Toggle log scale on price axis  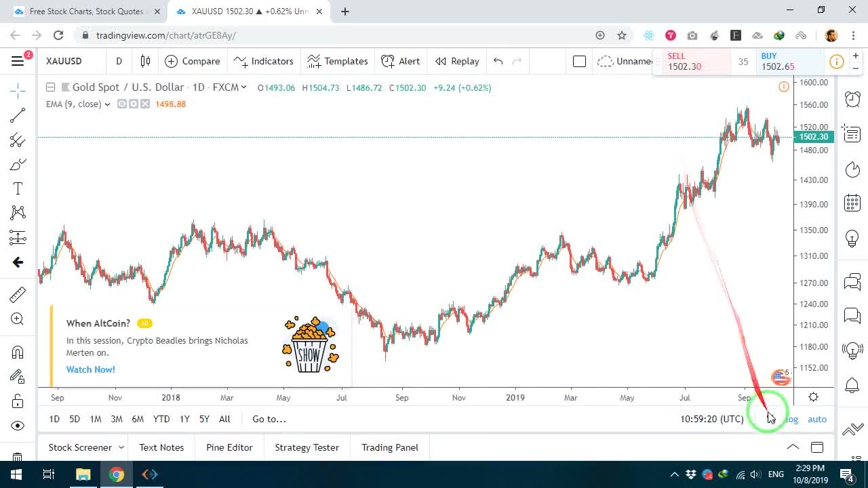click(791, 419)
